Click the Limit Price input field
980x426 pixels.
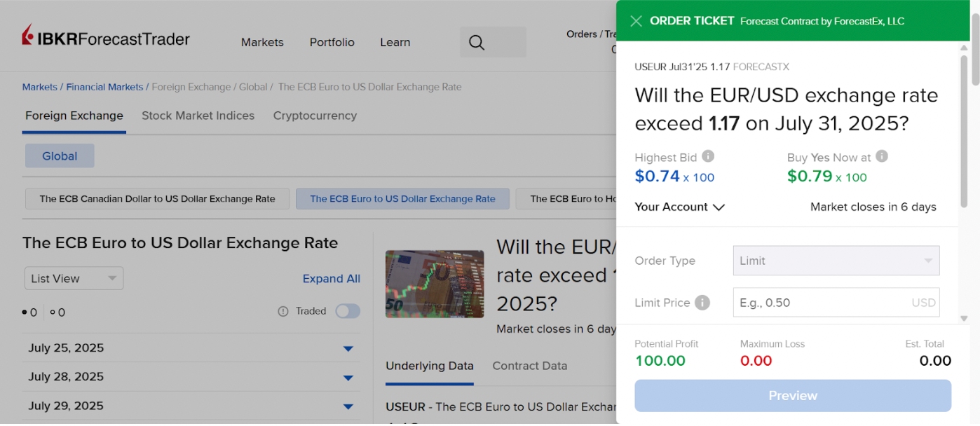[836, 303]
